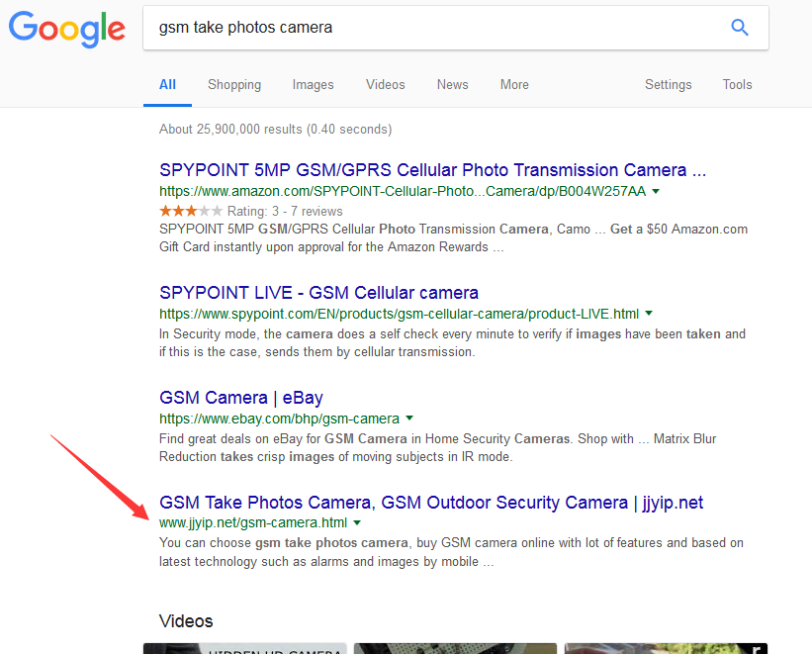Open the GSM Take Photos Camera jjyip.net result

[431, 503]
